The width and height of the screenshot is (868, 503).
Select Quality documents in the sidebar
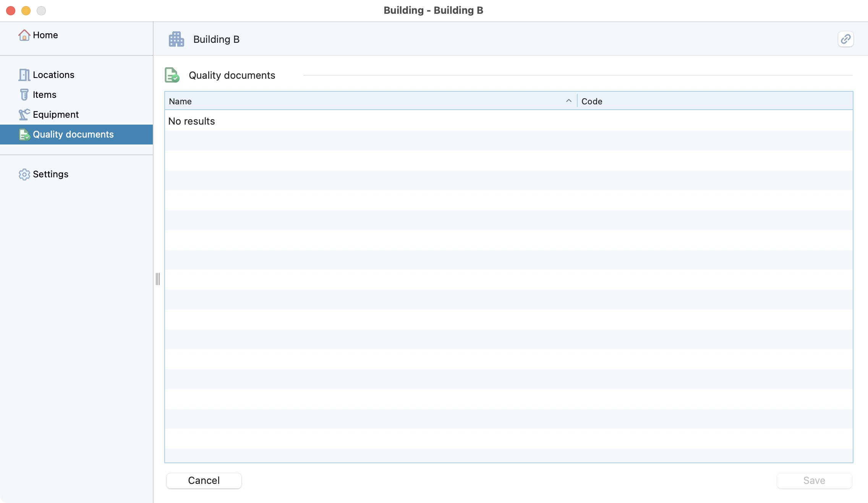tap(76, 135)
